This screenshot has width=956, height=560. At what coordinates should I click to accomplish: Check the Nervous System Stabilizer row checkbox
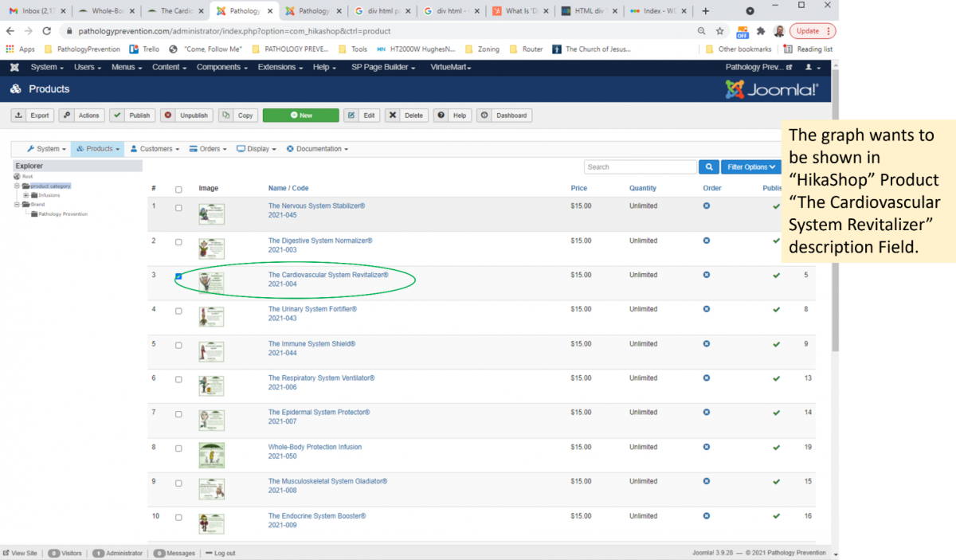coord(178,208)
